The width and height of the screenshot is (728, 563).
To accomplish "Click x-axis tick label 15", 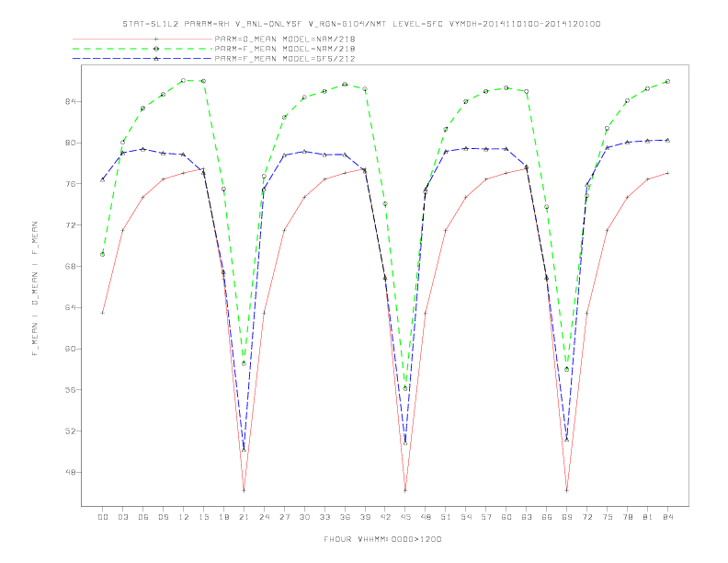I will [x=203, y=517].
